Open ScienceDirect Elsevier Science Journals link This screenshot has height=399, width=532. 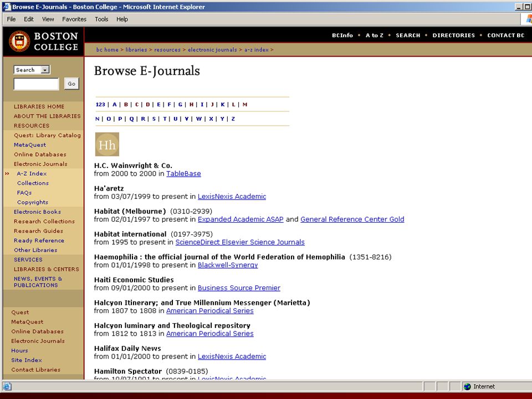pyautogui.click(x=240, y=242)
